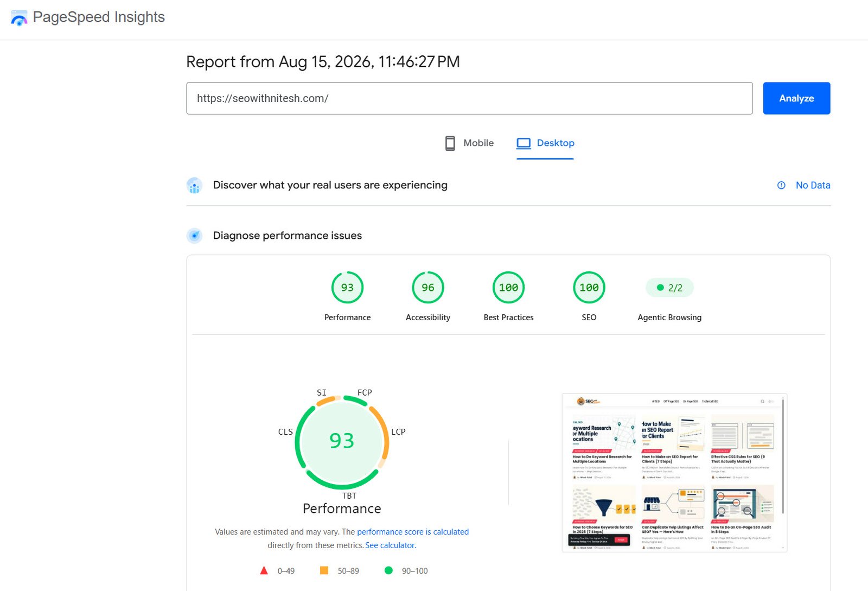The height and width of the screenshot is (591, 868).
Task: Click the SI segment label on dial
Action: 322,392
